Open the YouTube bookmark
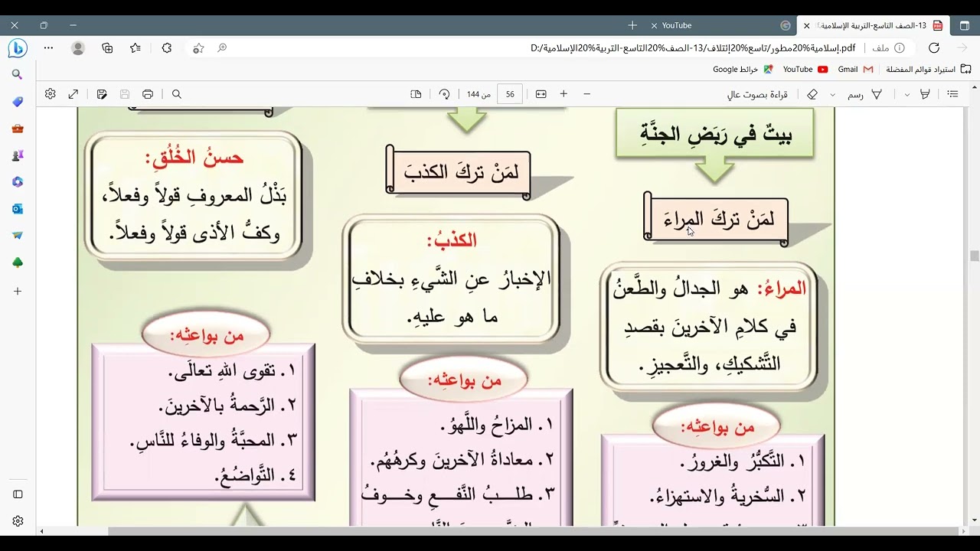Screen dimensions: 980x551 [805, 69]
